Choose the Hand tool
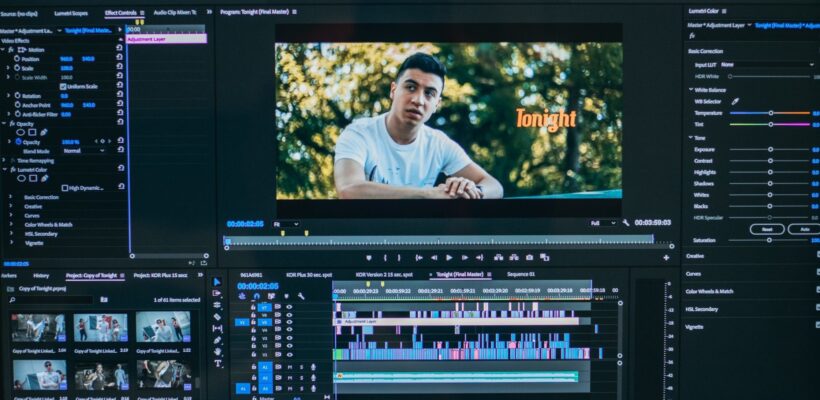 click(x=217, y=352)
